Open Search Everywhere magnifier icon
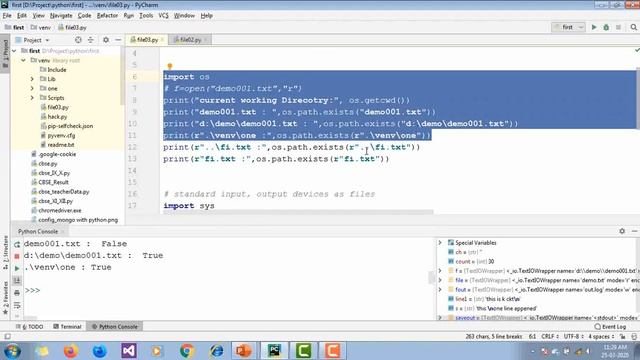The image size is (640, 360). tap(633, 27)
